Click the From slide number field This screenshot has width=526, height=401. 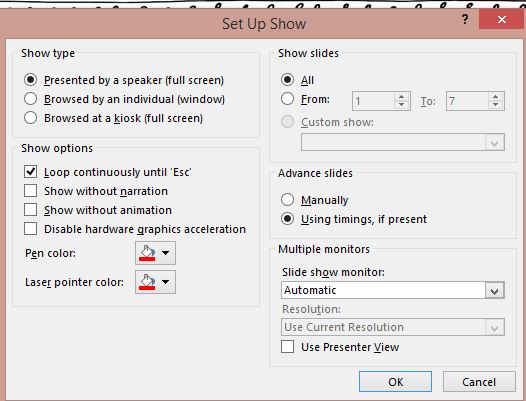point(373,101)
